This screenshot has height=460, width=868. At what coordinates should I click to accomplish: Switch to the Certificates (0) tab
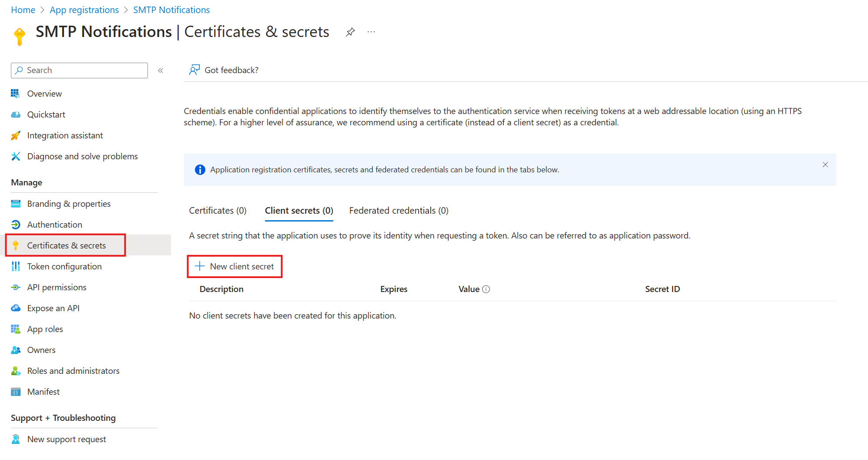[218, 211]
